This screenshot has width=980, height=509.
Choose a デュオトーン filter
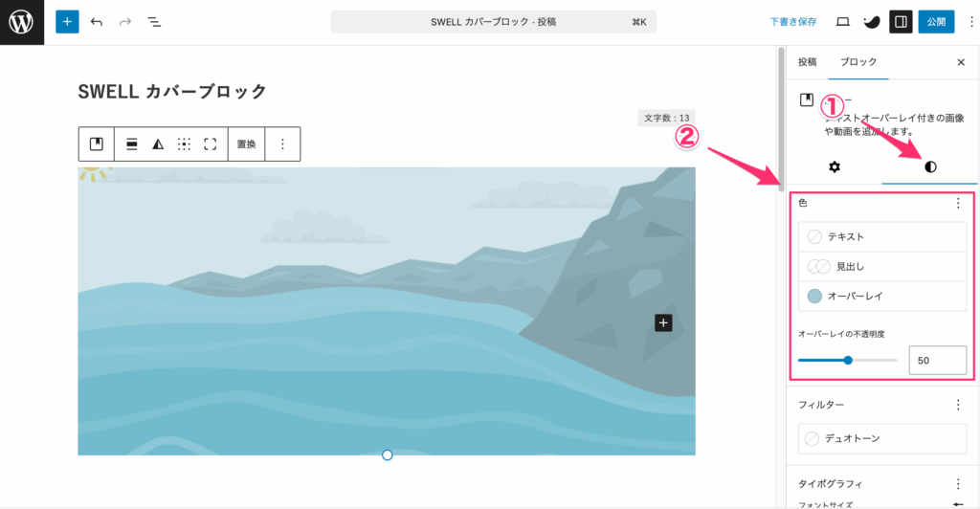pos(881,438)
